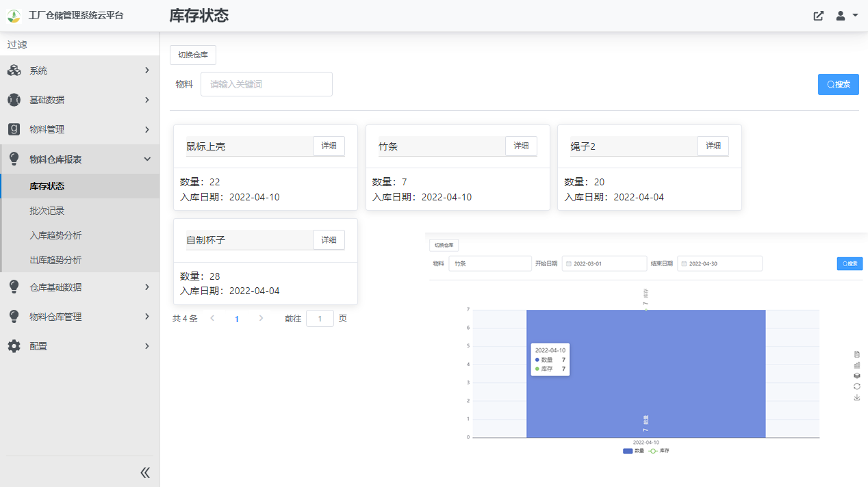This screenshot has width=868, height=487.
Task: Open the chart's data view icon
Action: [x=857, y=354]
